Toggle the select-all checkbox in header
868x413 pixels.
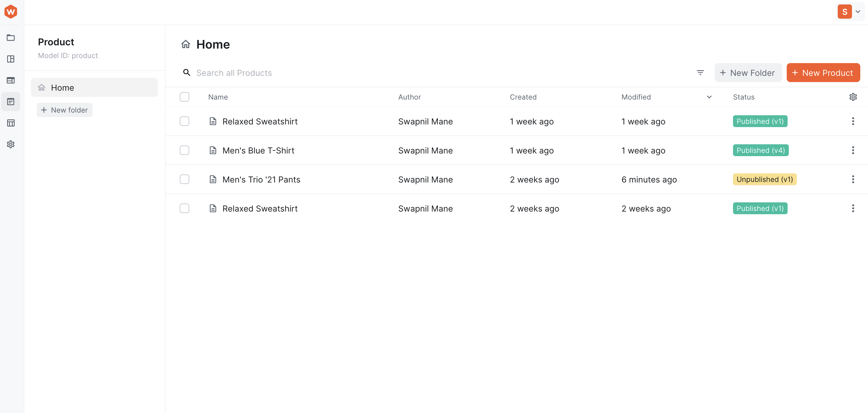pyautogui.click(x=184, y=97)
